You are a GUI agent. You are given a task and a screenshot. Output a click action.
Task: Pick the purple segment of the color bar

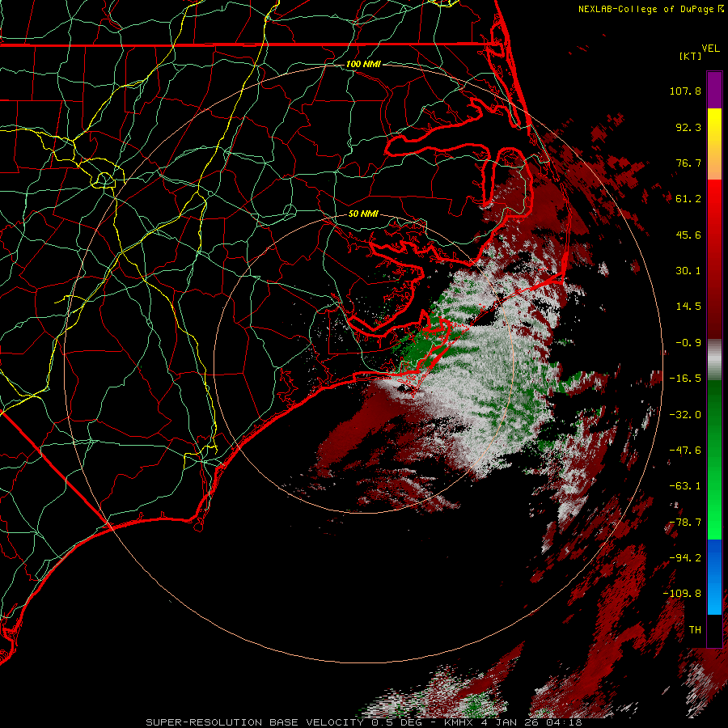tap(714, 90)
